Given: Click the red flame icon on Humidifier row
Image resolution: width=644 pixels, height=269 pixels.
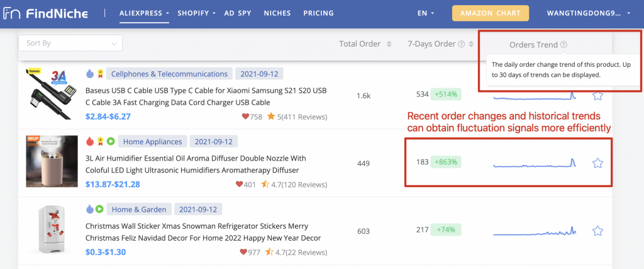Looking at the screenshot, I should [x=90, y=142].
